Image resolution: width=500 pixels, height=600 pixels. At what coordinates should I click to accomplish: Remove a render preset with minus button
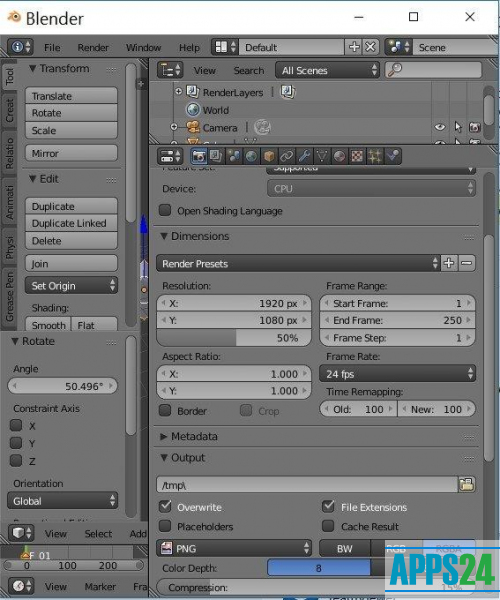[467, 263]
